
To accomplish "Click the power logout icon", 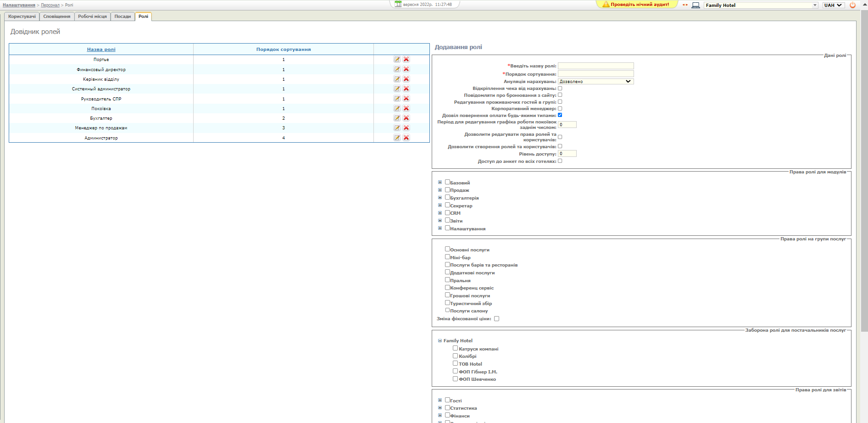I will click(852, 5).
